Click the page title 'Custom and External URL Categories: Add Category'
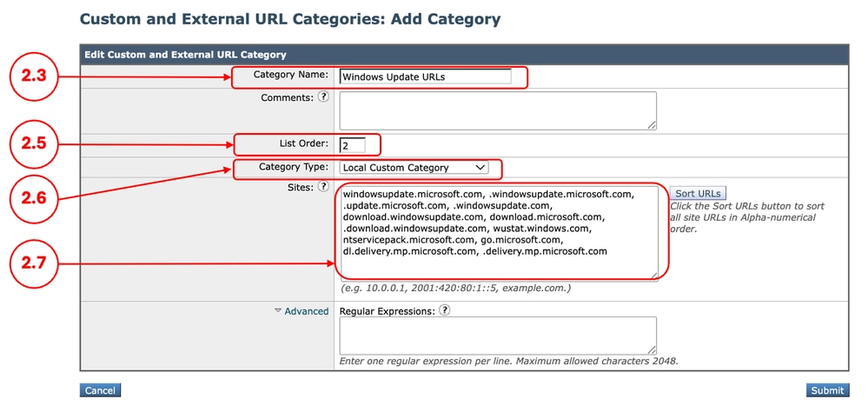 tap(290, 19)
